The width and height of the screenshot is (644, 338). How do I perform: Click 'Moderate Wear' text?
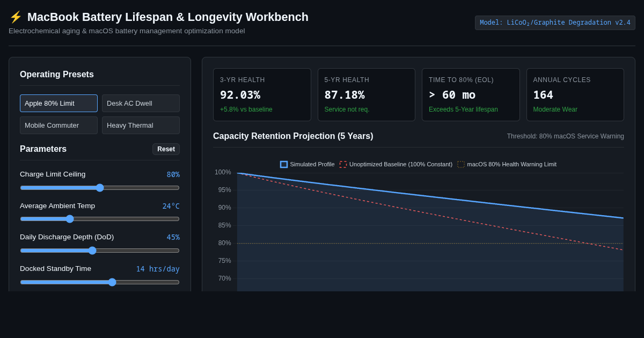(x=555, y=109)
